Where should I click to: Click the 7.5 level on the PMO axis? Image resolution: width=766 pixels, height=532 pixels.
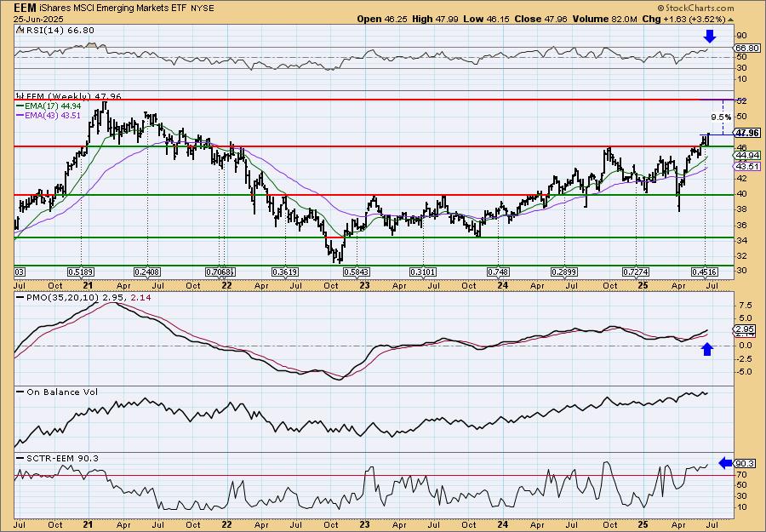coord(745,306)
